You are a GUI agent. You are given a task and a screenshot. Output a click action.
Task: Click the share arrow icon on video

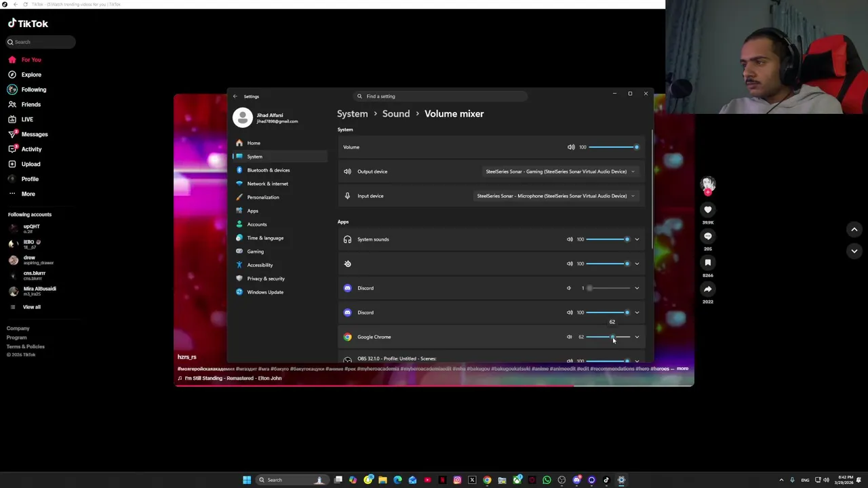tap(708, 289)
